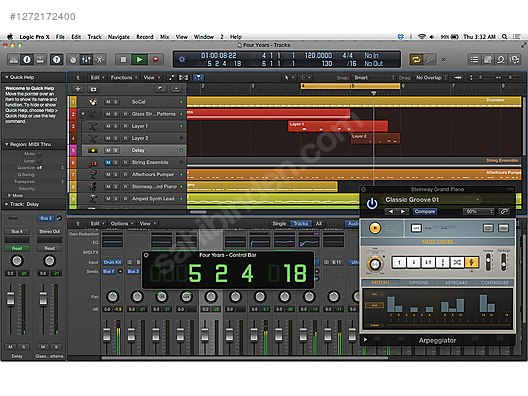Open the Library panel icon
Screen dimensions: 528x396
[14, 60]
